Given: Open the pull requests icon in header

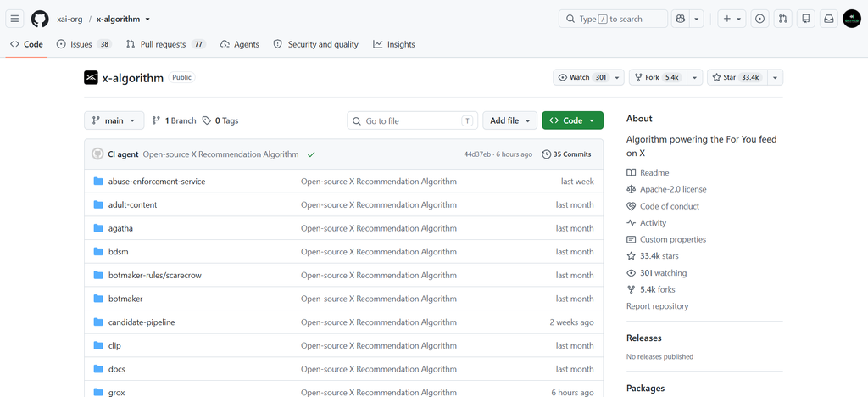Looking at the screenshot, I should (x=782, y=19).
